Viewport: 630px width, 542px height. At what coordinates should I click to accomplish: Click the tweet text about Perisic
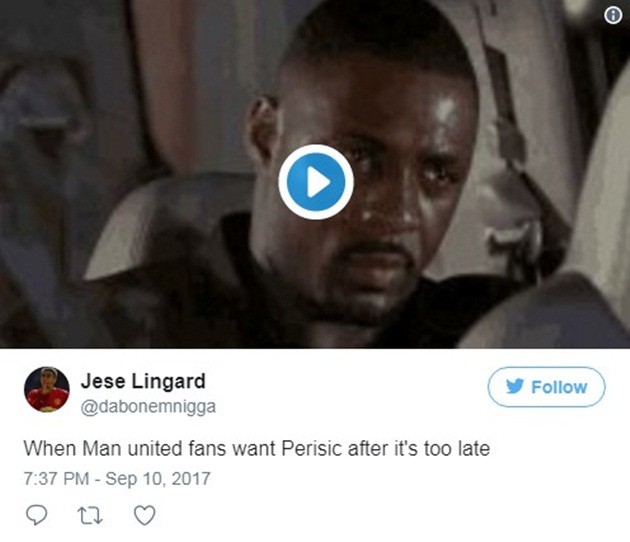[x=257, y=448]
